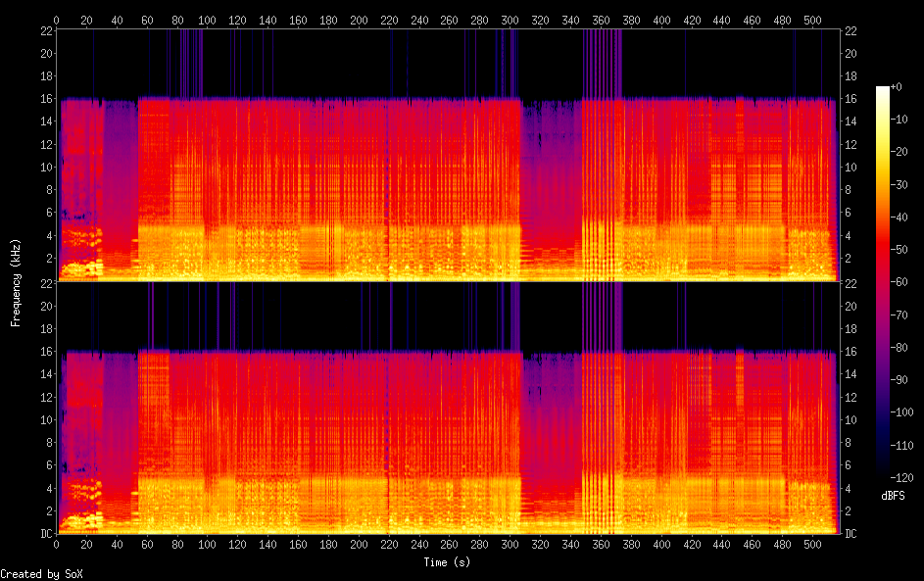Click the 'Time (s)' axis label

pos(448,561)
